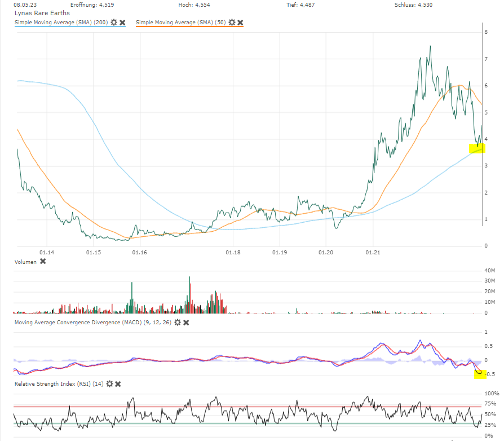This screenshot has height=441, width=504.
Task: Click the MACD axis label -0.5
Action: [x=490, y=374]
